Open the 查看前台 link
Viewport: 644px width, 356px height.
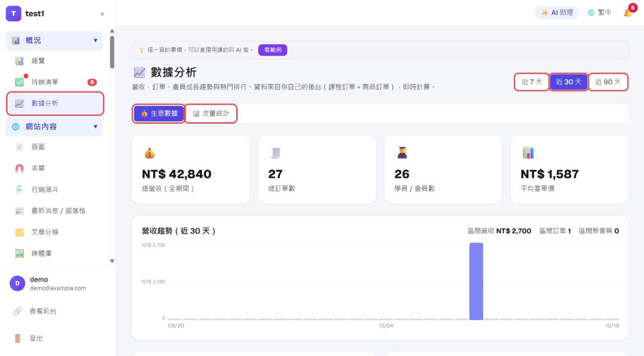point(43,311)
